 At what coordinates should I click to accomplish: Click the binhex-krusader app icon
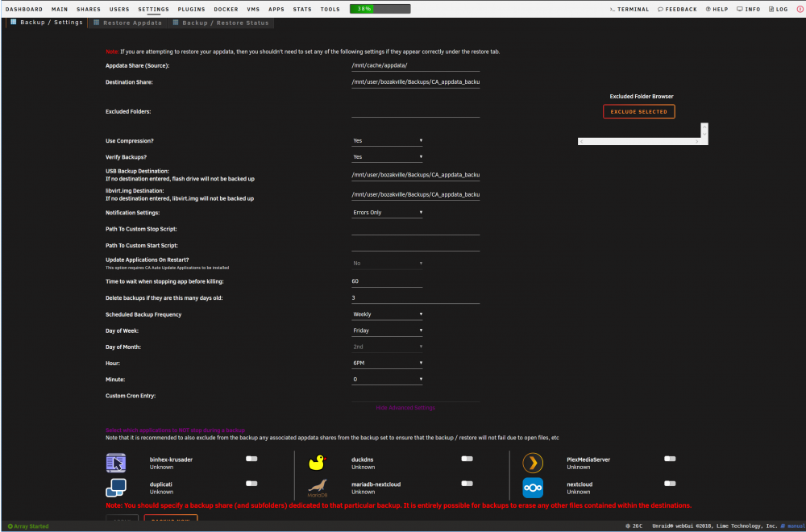116,463
